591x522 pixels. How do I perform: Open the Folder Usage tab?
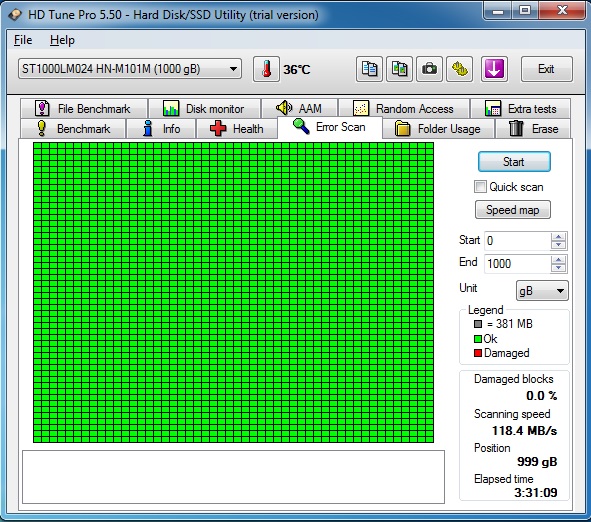[x=438, y=129]
